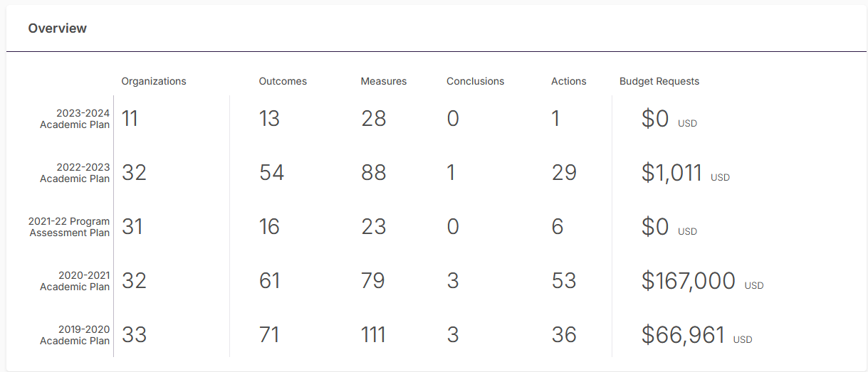Image resolution: width=868 pixels, height=372 pixels.
Task: Select the 2021-22 Program Assessment Plan label
Action: (x=69, y=227)
